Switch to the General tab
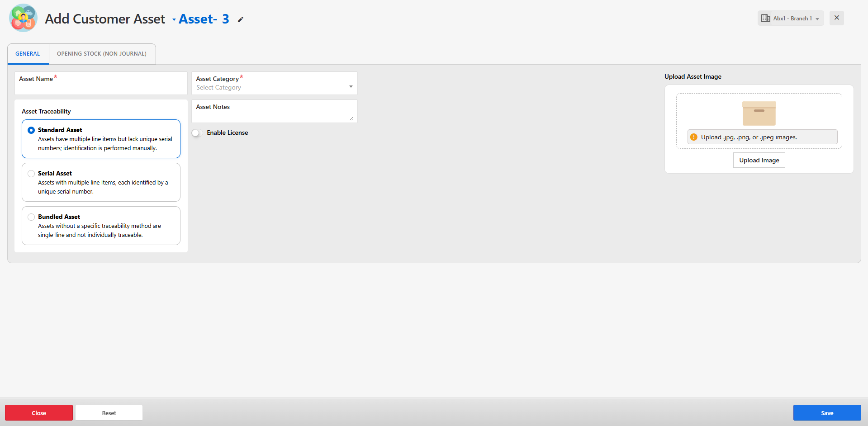The width and height of the screenshot is (868, 426). click(x=28, y=54)
